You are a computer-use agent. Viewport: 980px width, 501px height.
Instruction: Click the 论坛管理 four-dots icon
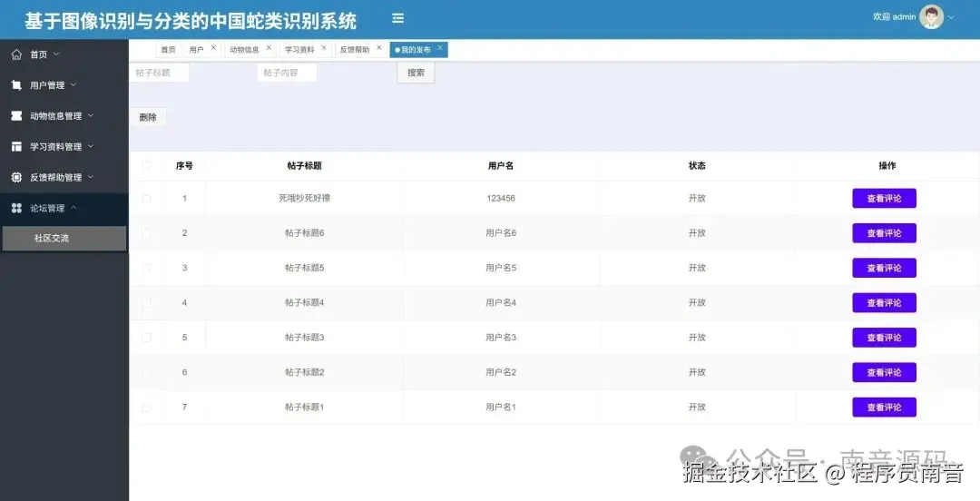(x=17, y=208)
